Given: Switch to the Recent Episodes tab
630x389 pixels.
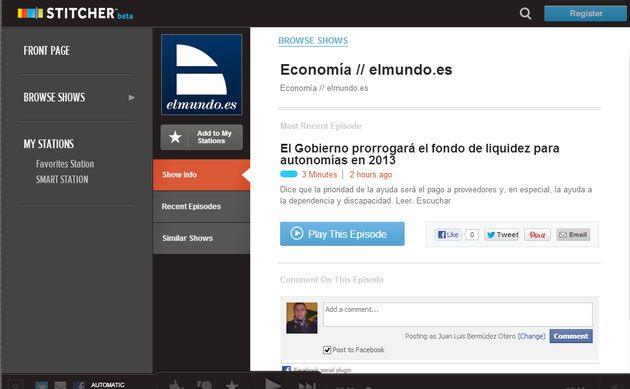Looking at the screenshot, I should (201, 207).
